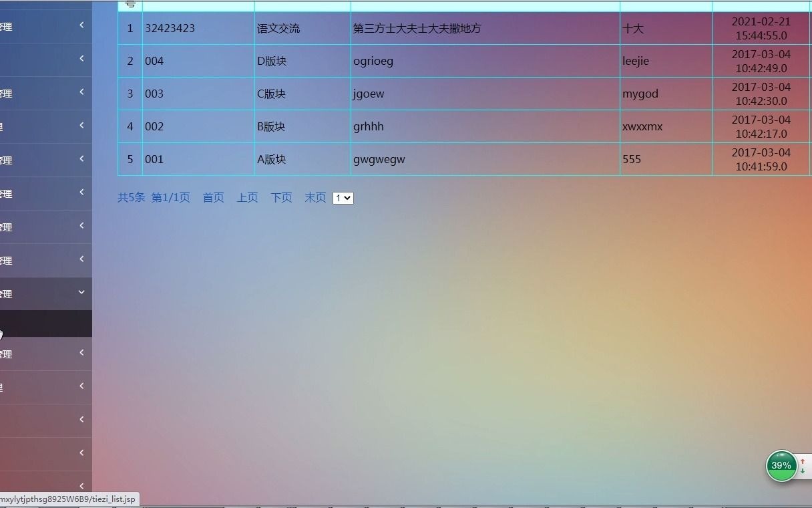Viewport: 812px width, 508px height.
Task: Click the 首页 first page link
Action: tap(213, 197)
